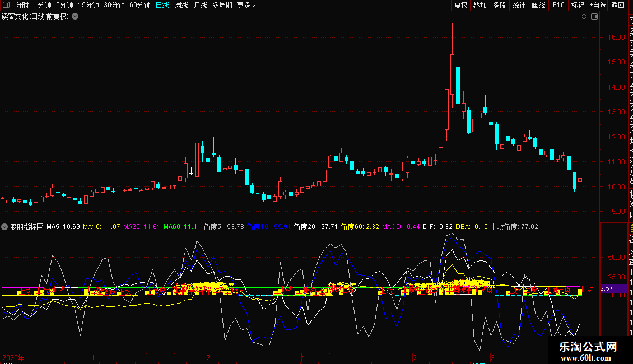Image resolution: width=633 pixels, height=364 pixels.
Task: Click the tallest candlestick at price peak
Action: pyautogui.click(x=452, y=73)
